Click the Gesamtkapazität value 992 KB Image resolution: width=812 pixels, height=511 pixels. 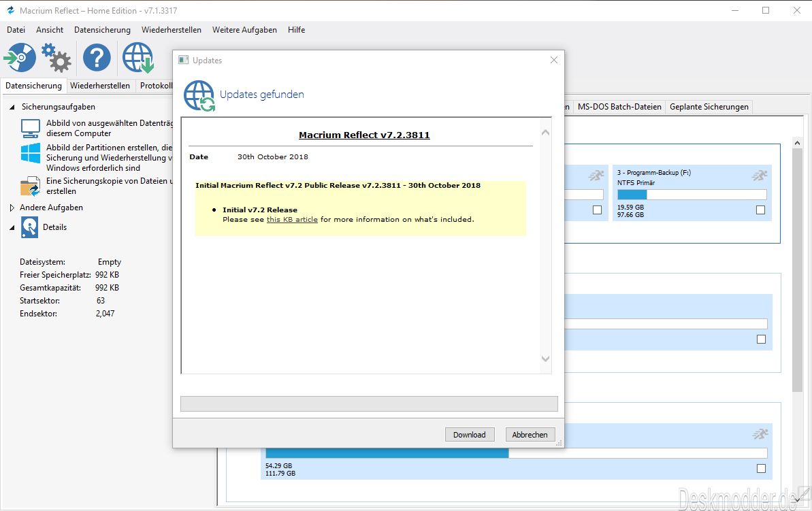107,288
